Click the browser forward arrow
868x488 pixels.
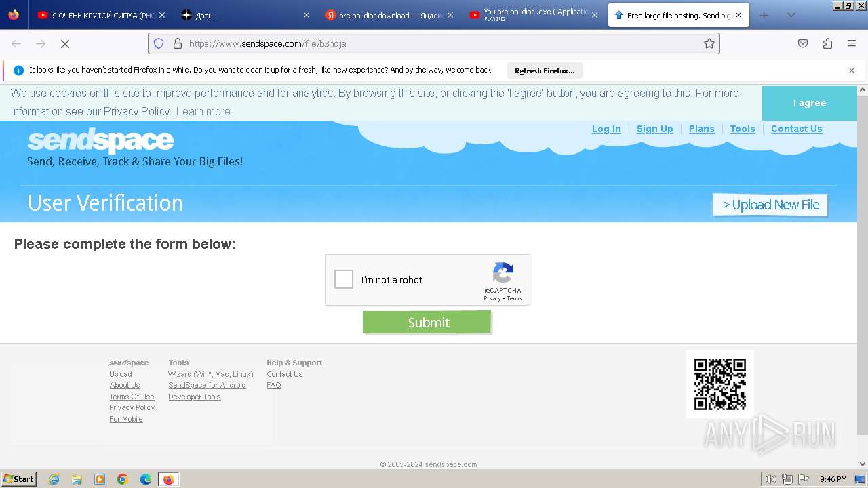(x=41, y=43)
